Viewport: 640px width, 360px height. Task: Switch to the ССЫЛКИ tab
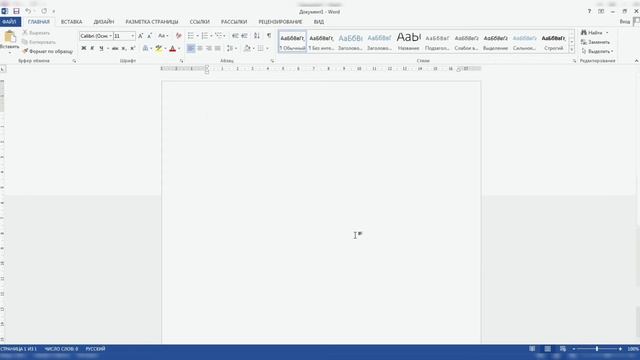(200, 22)
